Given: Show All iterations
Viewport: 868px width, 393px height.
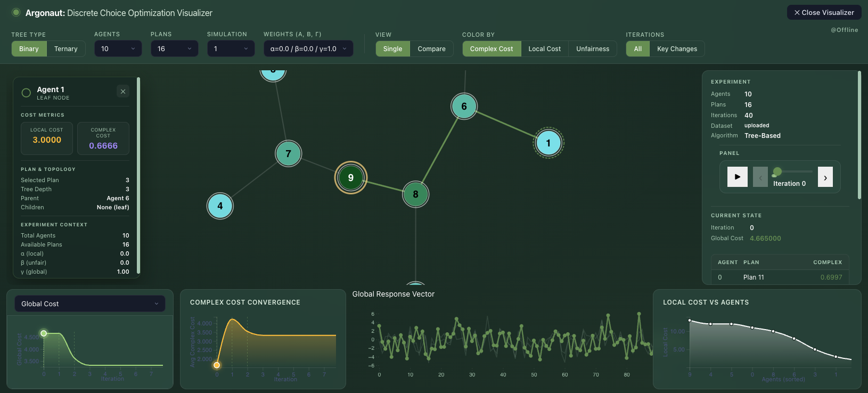Looking at the screenshot, I should click(x=638, y=48).
